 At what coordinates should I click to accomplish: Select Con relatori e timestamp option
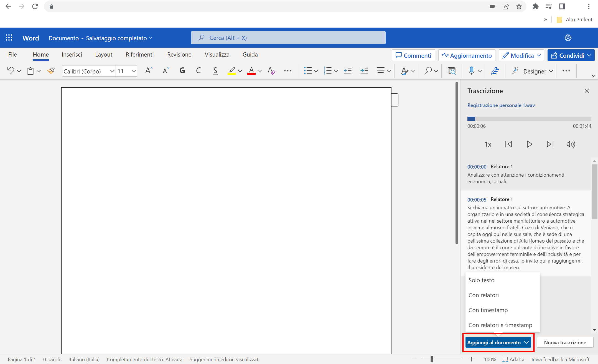point(500,325)
